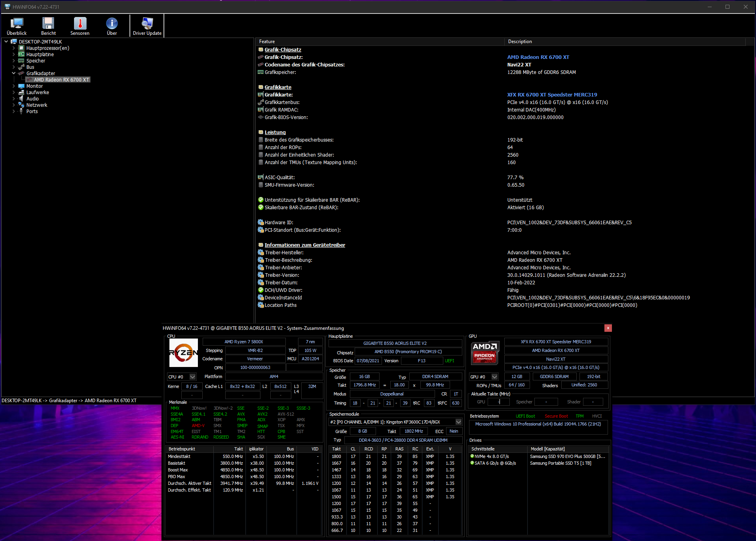Collapse the DESKTOP-2MT49LK root node
756x541 pixels.
(6, 42)
